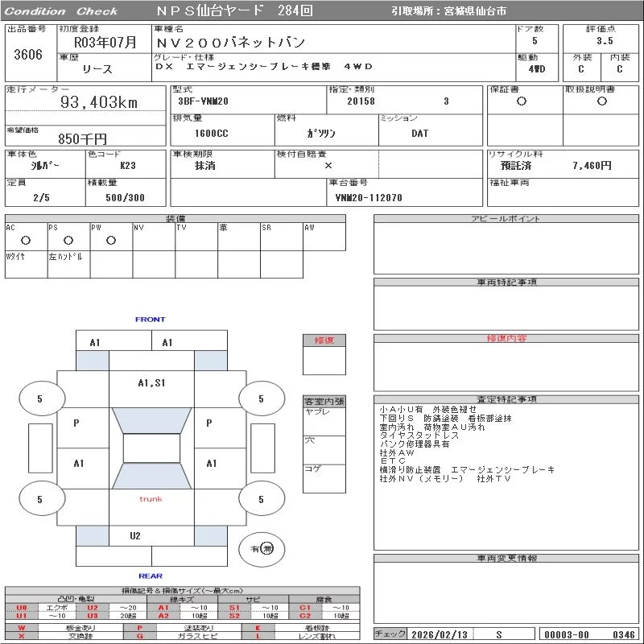Toggle the PW equipment circle
644x644 pixels.
(x=111, y=240)
